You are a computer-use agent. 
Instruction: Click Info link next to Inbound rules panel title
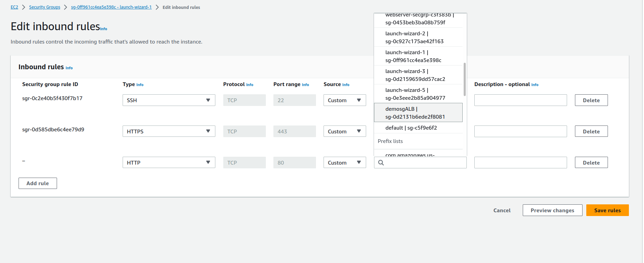click(x=69, y=68)
